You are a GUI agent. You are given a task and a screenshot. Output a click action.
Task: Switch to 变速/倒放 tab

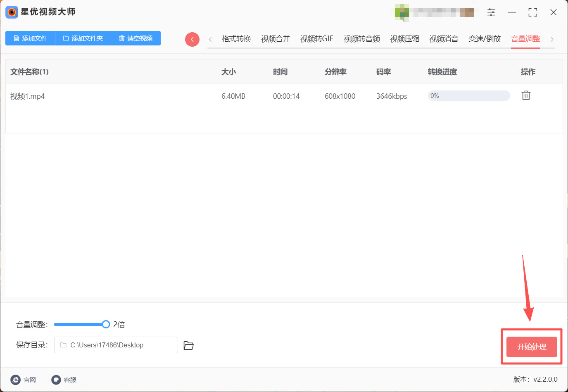[x=485, y=39]
